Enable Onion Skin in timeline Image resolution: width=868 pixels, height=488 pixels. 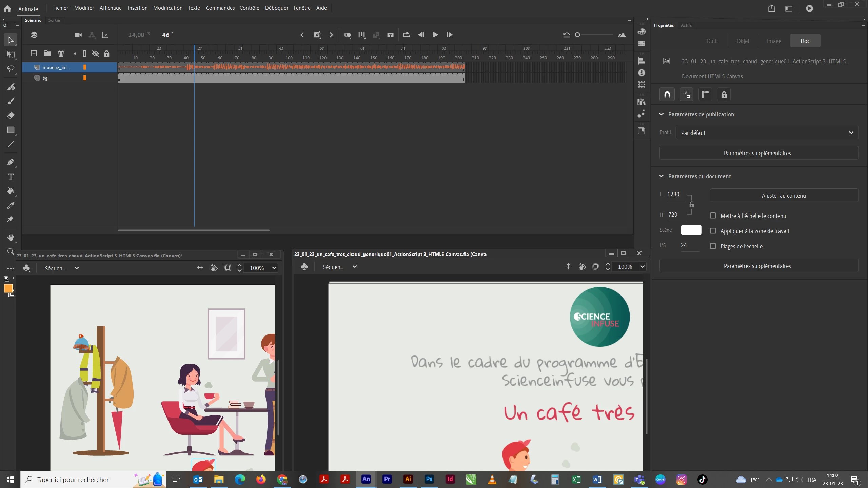click(347, 35)
